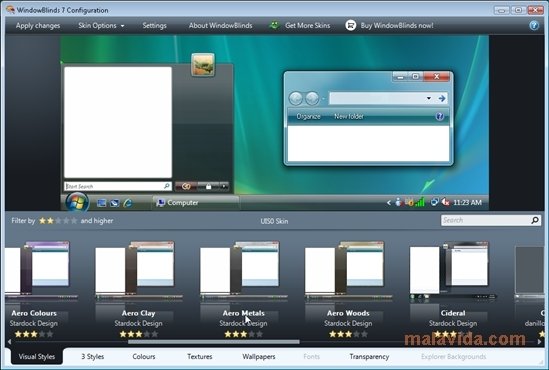Click the horizontal scrollbar thumb of skin list
The image size is (549, 370).
214,342
